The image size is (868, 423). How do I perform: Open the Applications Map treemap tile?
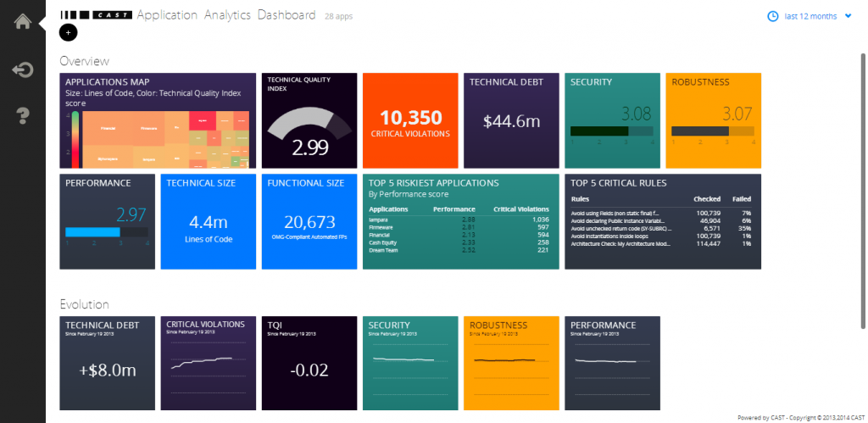pos(157,120)
